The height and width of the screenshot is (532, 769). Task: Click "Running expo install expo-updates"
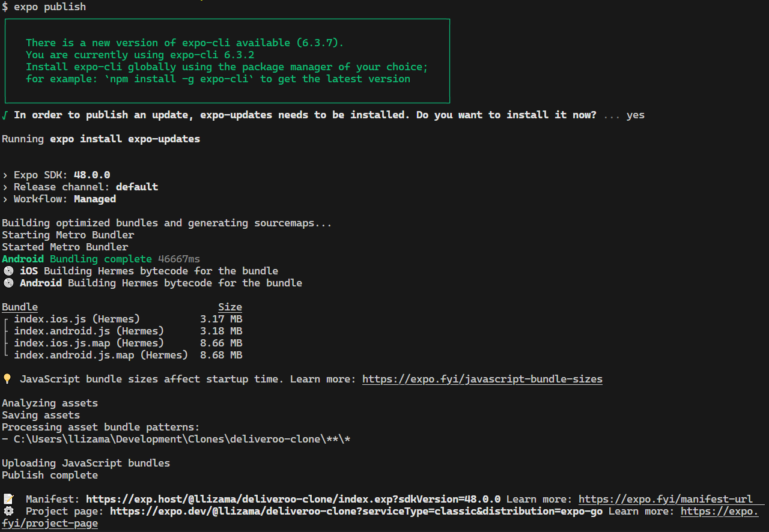(x=101, y=139)
